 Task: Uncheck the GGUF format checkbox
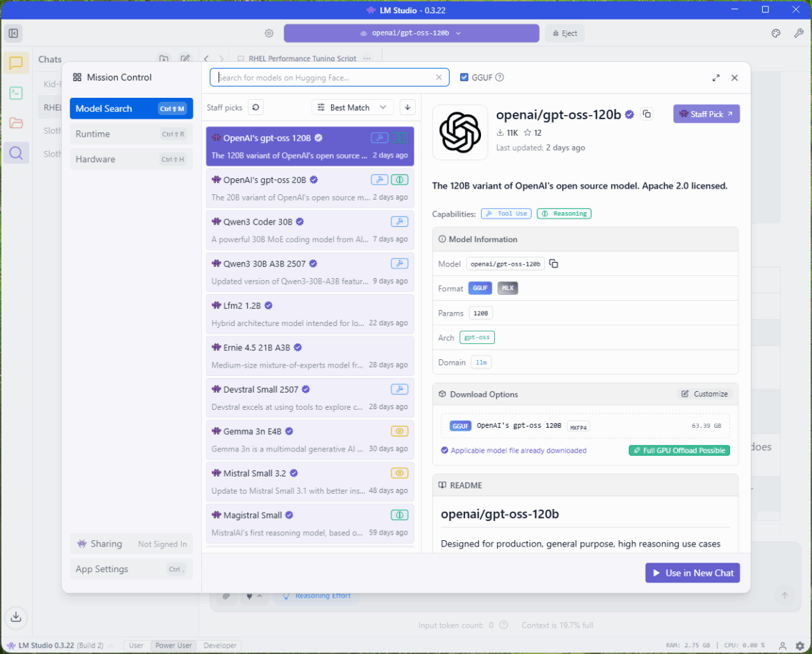click(464, 78)
